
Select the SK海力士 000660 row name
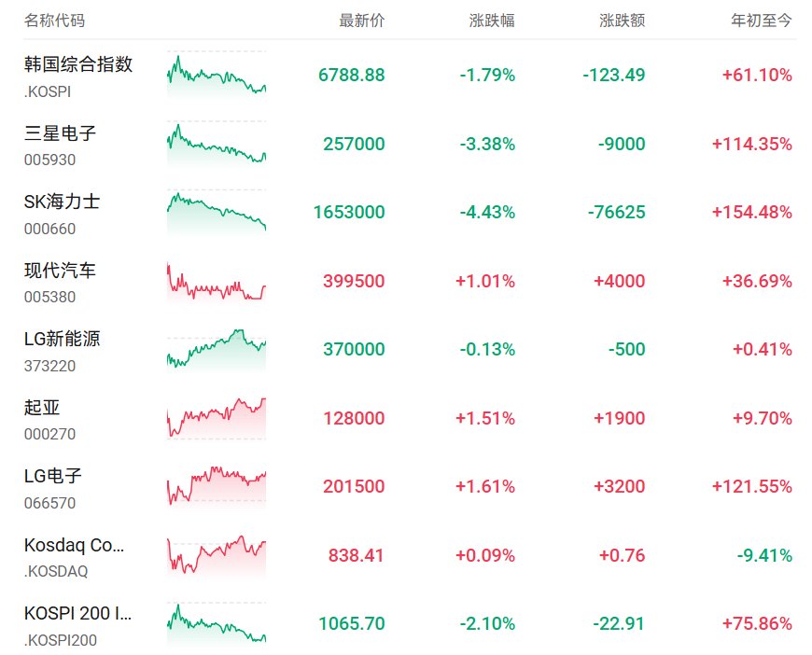click(63, 215)
